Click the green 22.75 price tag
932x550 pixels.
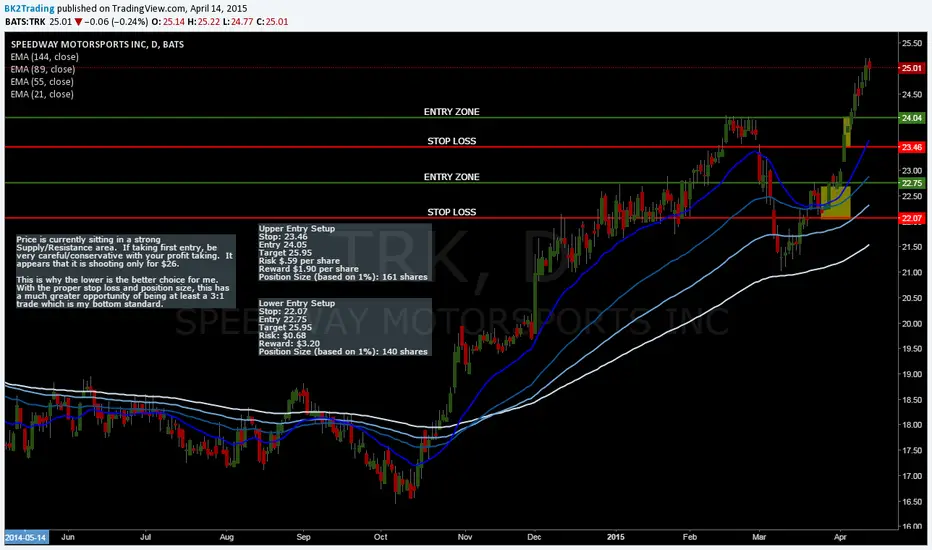coord(912,183)
